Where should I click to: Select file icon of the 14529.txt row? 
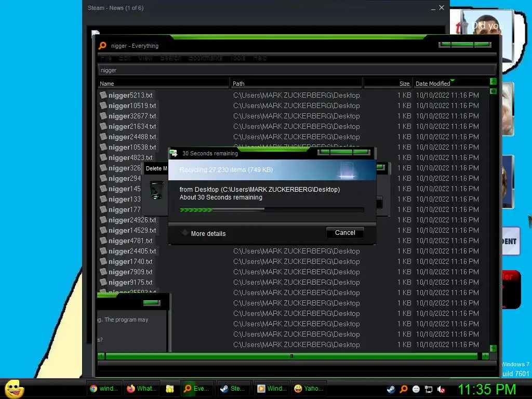[103, 230]
